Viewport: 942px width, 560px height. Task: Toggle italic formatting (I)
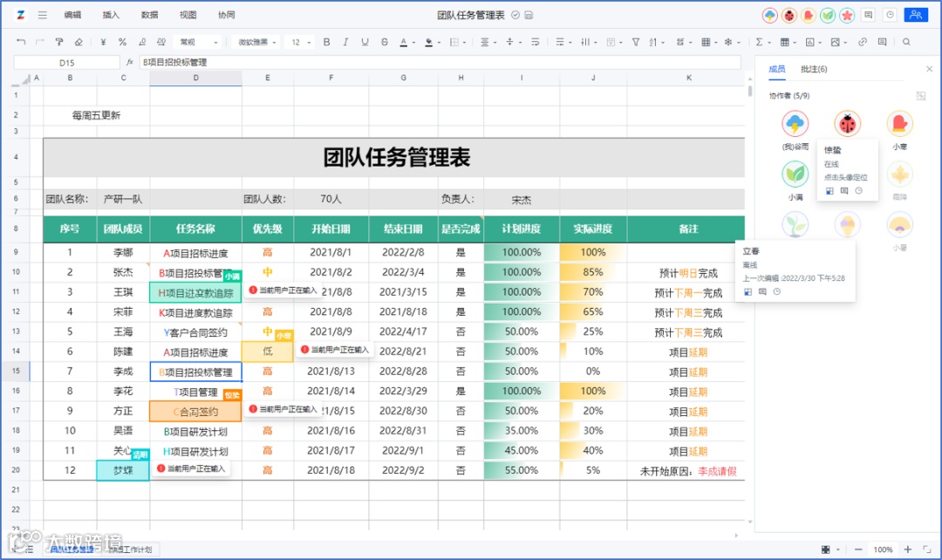(x=345, y=42)
